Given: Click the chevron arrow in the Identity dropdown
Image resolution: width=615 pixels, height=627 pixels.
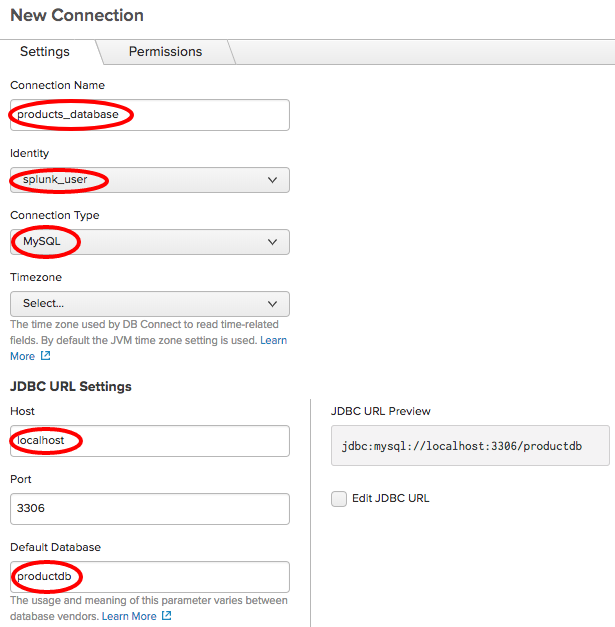Looking at the screenshot, I should (272, 180).
